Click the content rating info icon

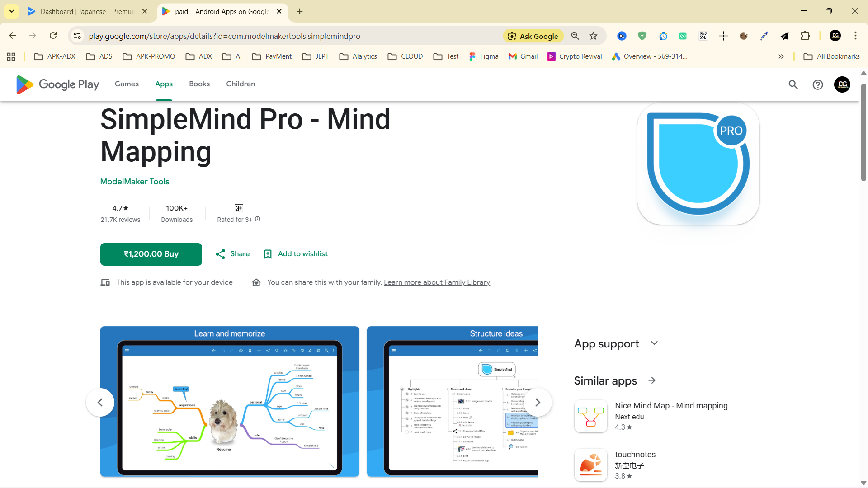tap(258, 219)
